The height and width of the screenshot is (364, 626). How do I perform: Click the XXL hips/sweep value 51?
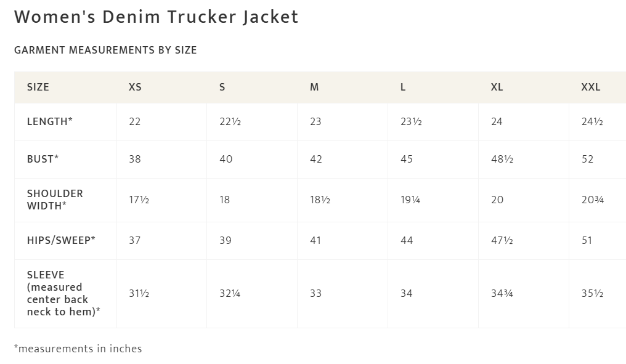[x=587, y=240]
